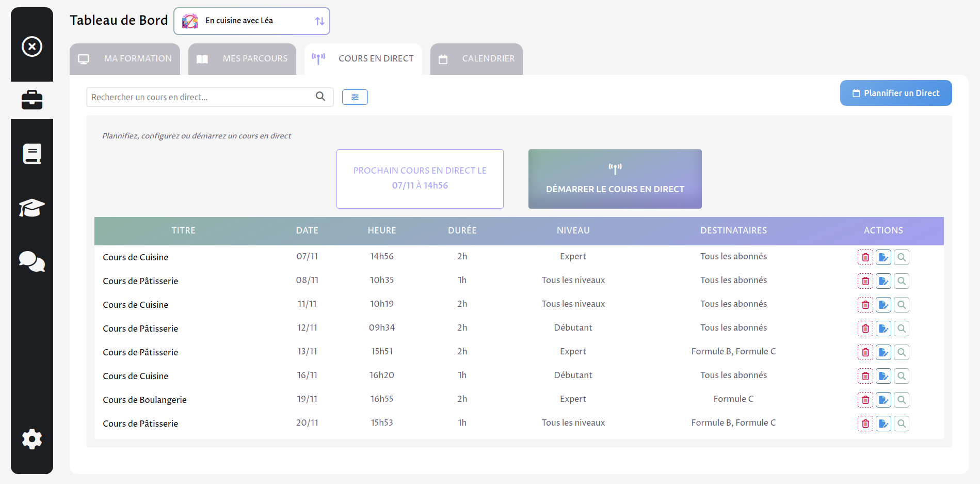The height and width of the screenshot is (484, 980).
Task: Open settings via the gear icon
Action: pos(31,439)
